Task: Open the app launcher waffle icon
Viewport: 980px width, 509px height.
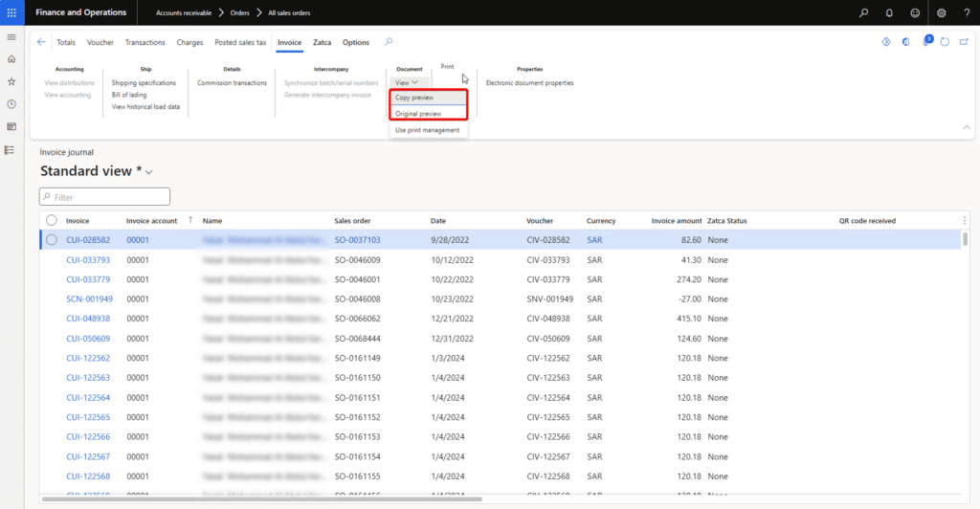Action: click(11, 12)
